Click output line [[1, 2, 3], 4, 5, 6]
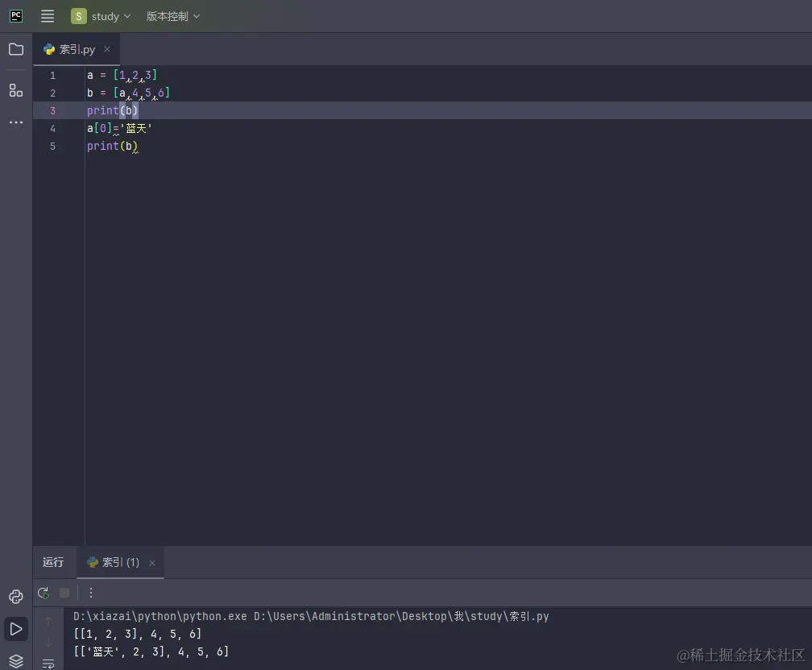 click(137, 634)
